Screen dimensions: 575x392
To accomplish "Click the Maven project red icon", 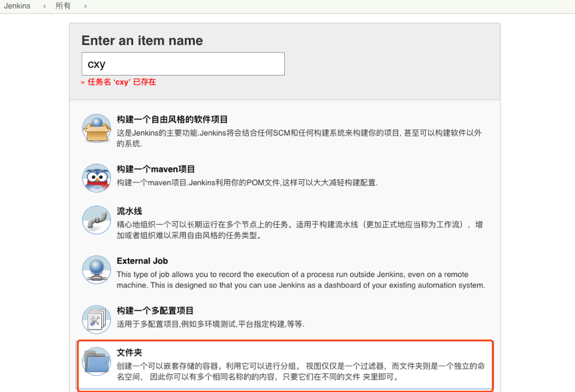I will [96, 178].
